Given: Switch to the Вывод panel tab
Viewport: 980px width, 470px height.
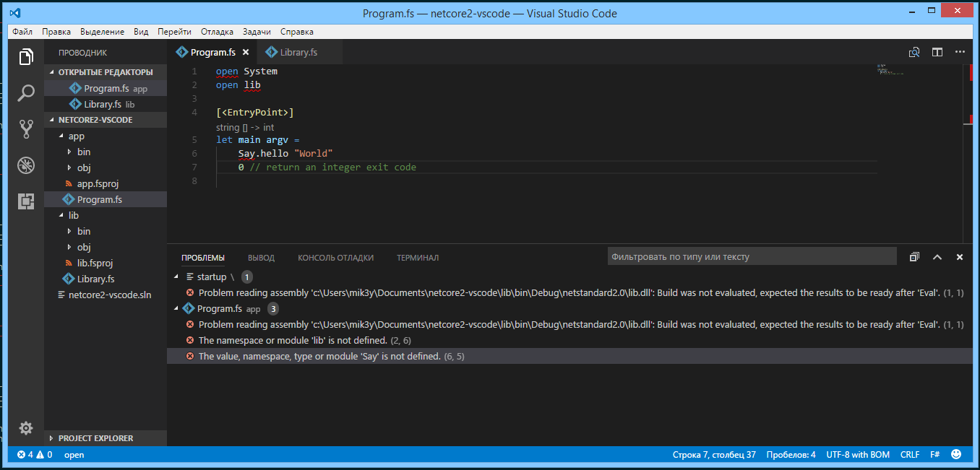Looking at the screenshot, I should point(261,258).
